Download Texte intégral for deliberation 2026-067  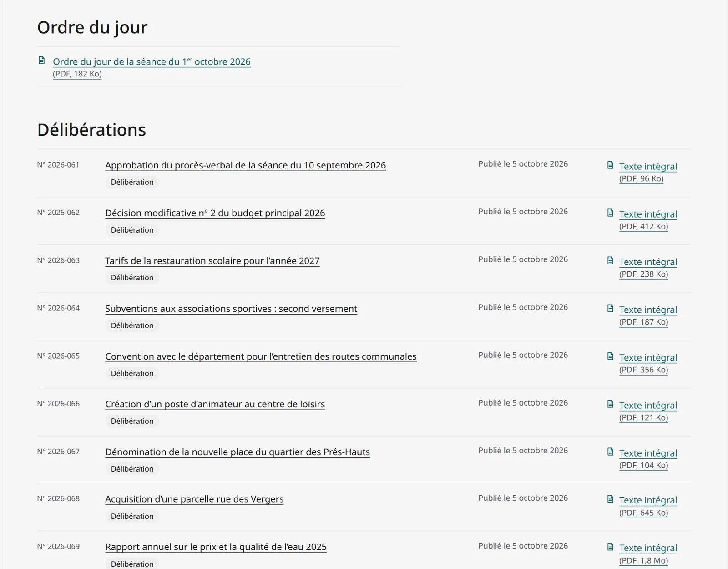(648, 453)
